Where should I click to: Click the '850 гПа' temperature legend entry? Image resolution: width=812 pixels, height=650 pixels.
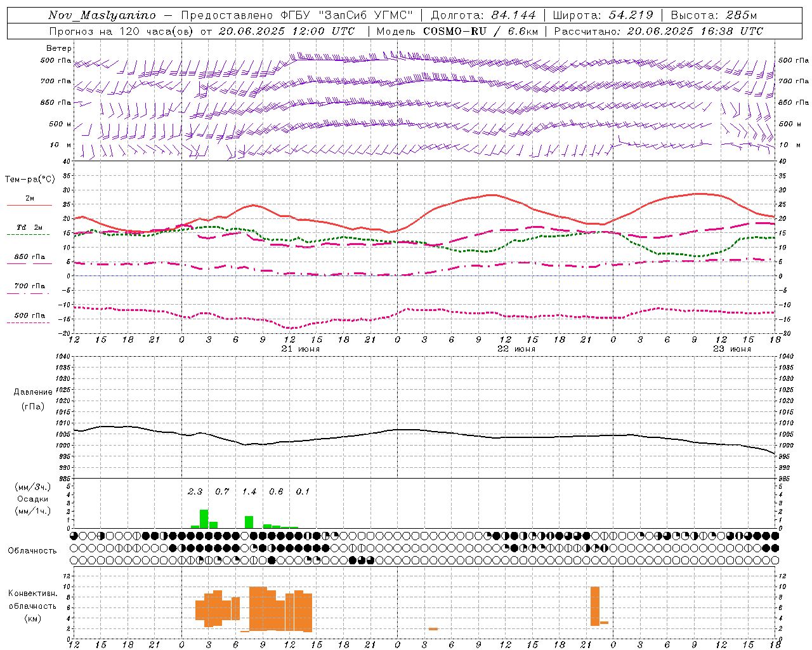click(29, 256)
